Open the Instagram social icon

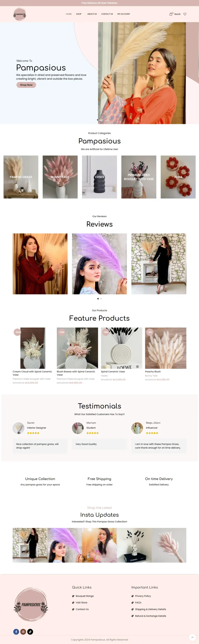pyautogui.click(x=23, y=631)
